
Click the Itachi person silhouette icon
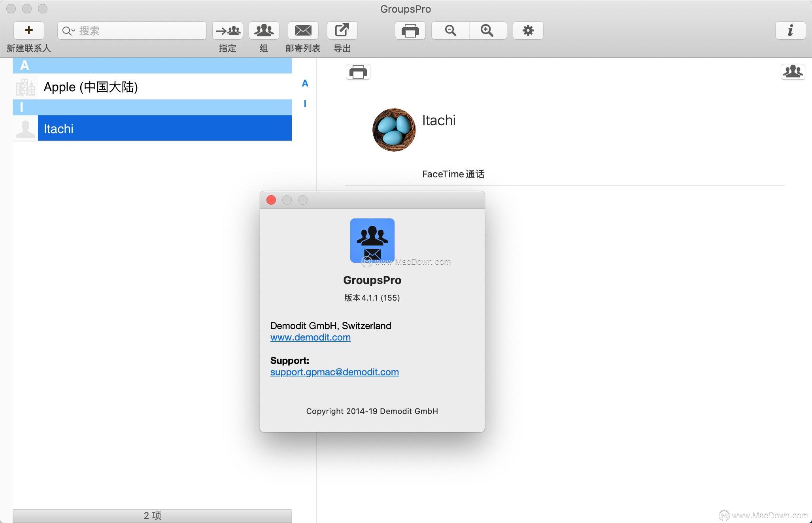click(x=25, y=129)
